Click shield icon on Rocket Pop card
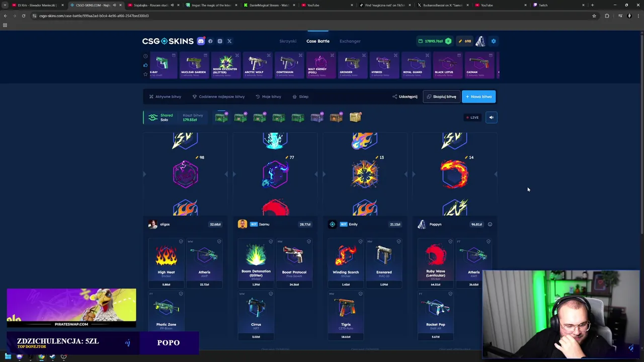The width and height of the screenshot is (644, 362). click(450, 294)
